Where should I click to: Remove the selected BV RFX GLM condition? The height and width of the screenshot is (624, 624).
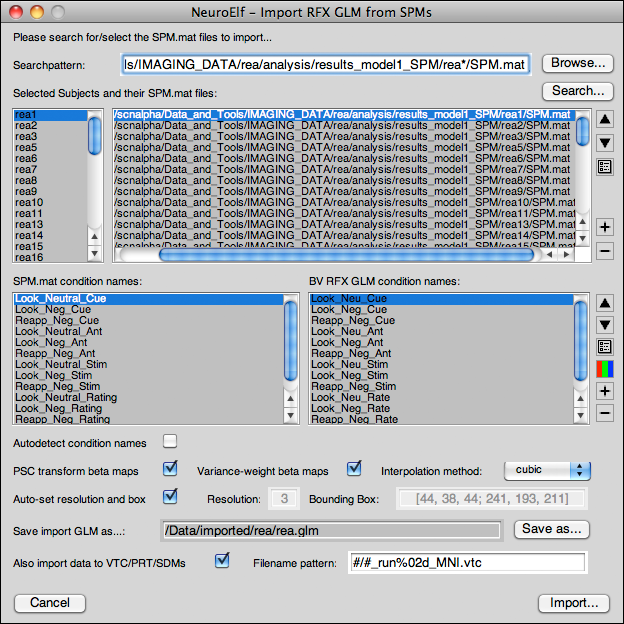point(604,413)
